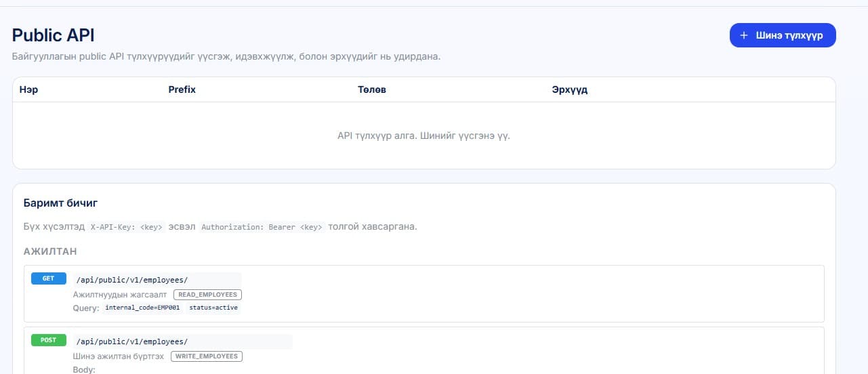Click the status=active query parameter
Screen dimensions: 868x374
coord(213,308)
